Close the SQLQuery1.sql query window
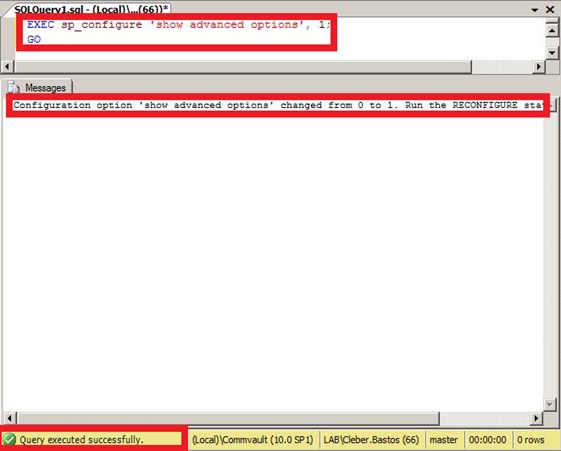 (550, 9)
